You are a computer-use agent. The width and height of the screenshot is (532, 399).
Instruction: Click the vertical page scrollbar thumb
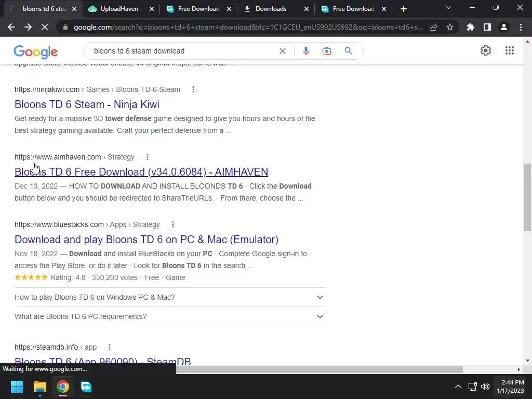coord(527,197)
